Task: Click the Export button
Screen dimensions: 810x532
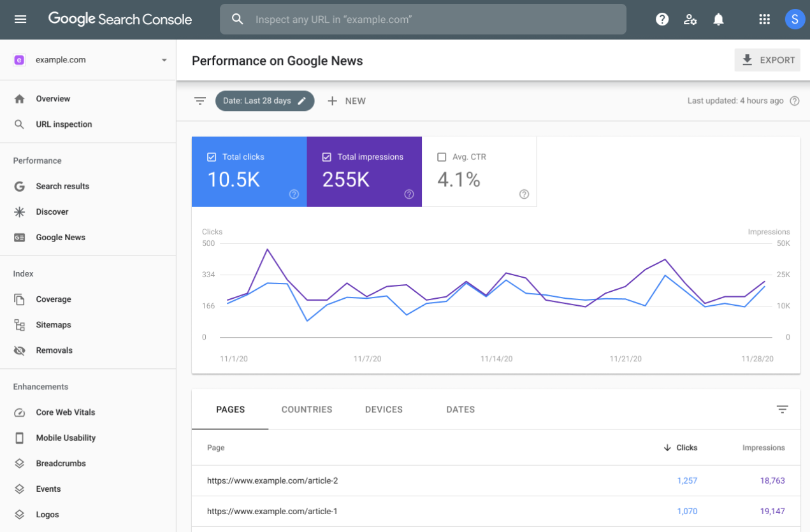Action: click(767, 61)
